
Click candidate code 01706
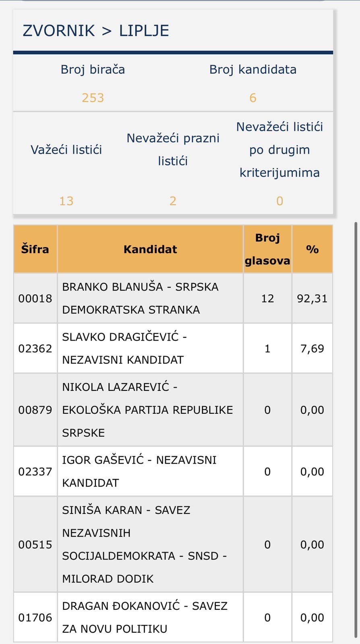pos(35,617)
